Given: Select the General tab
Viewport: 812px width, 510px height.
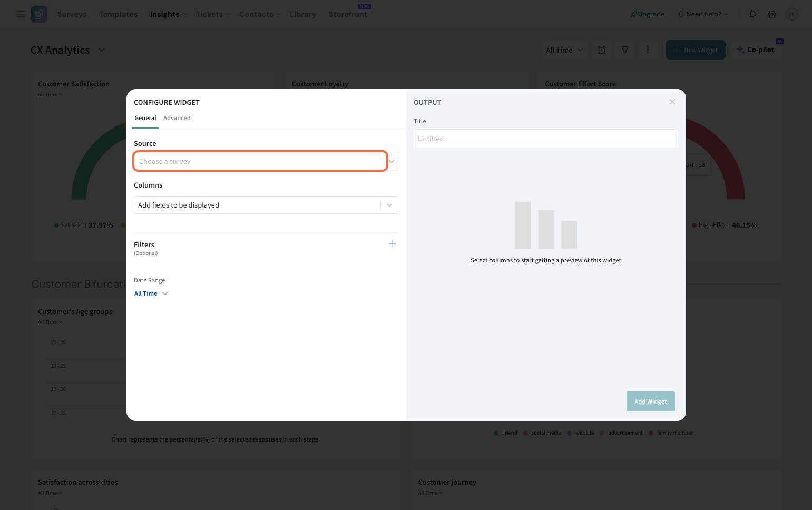Looking at the screenshot, I should (145, 118).
